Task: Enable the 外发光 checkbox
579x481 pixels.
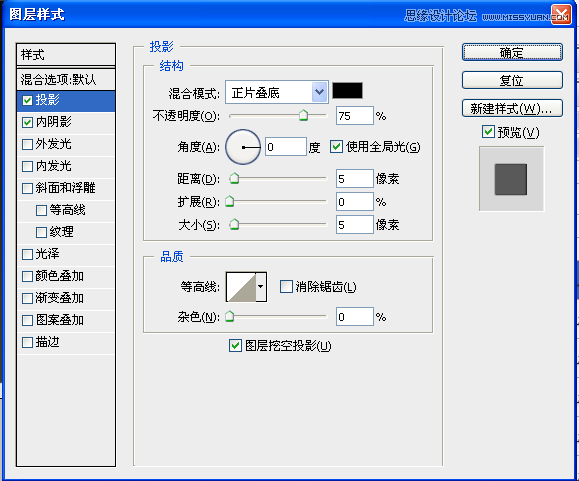Action: 27,144
